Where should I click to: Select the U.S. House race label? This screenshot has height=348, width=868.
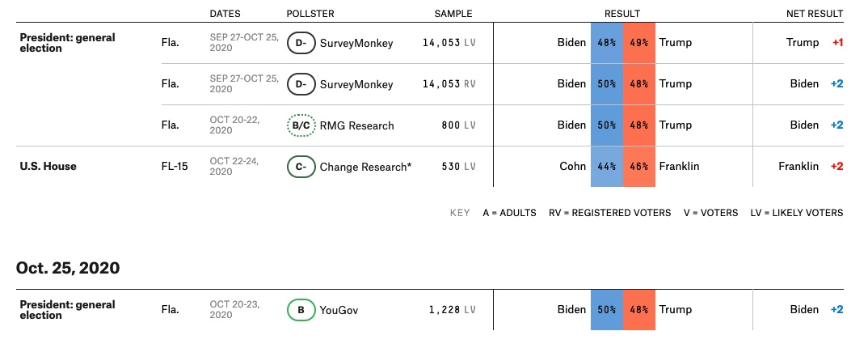[x=48, y=166]
